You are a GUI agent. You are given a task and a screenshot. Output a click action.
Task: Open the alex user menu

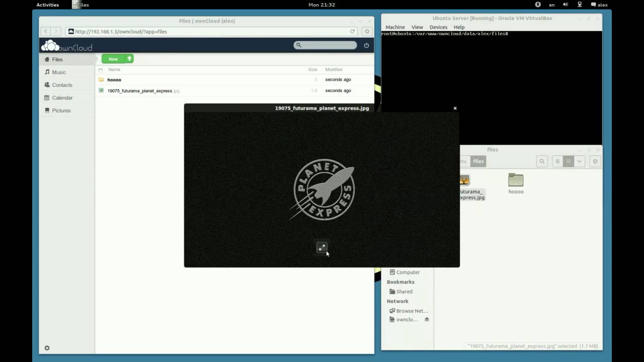(599, 5)
